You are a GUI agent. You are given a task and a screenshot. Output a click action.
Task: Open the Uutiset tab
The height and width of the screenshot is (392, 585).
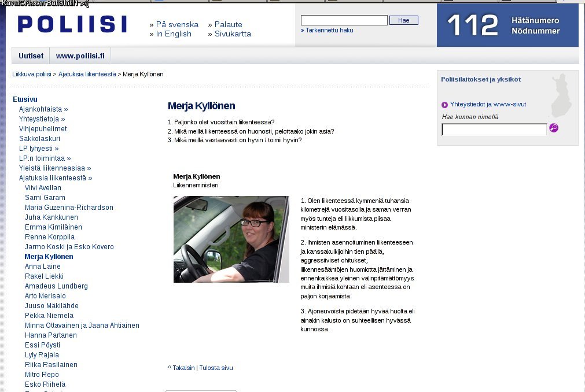coord(31,56)
